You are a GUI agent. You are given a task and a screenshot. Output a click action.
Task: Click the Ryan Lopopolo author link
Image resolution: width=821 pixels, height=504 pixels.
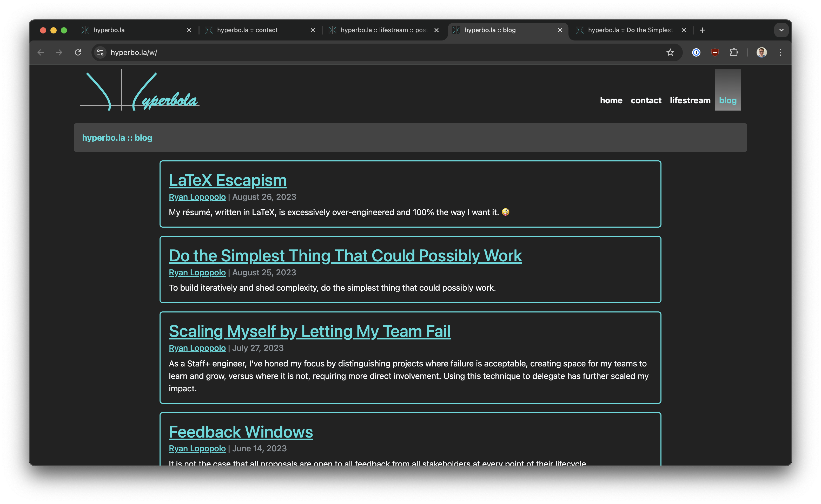click(x=197, y=197)
